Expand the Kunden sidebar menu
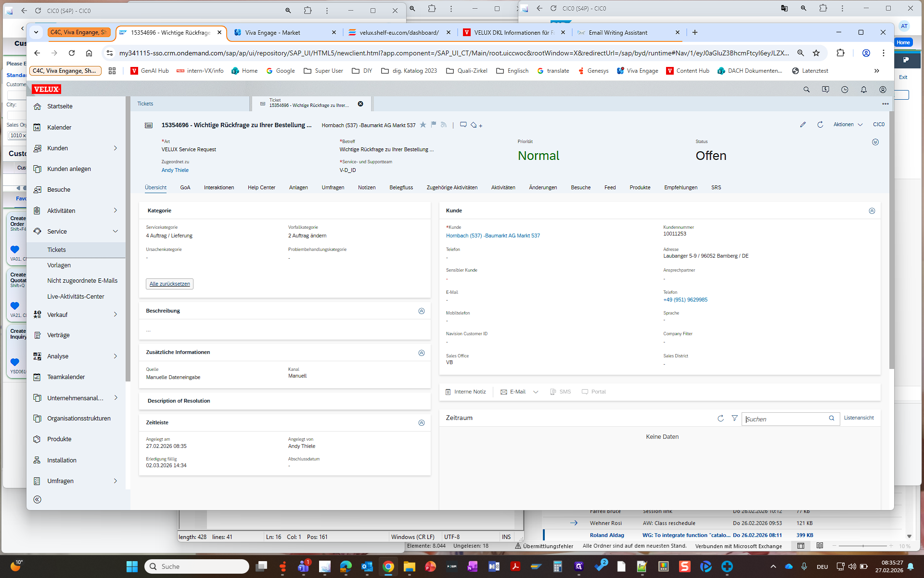 pos(115,148)
